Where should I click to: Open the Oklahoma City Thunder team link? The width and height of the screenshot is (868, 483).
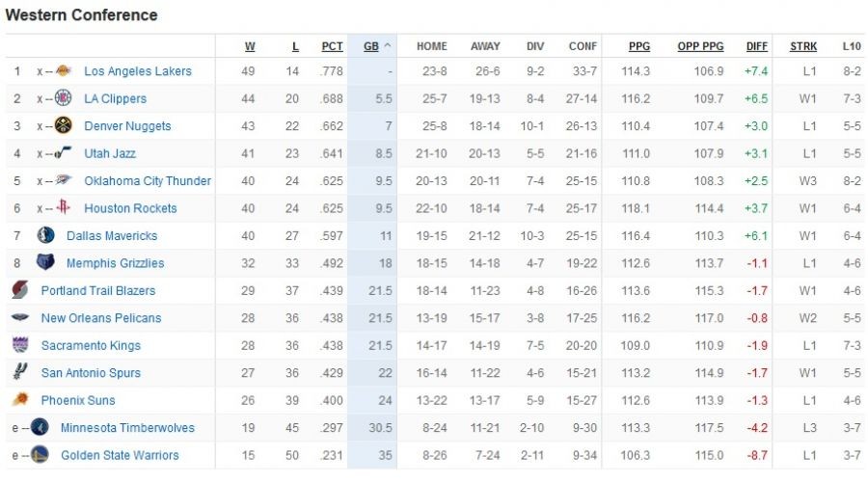tap(148, 180)
